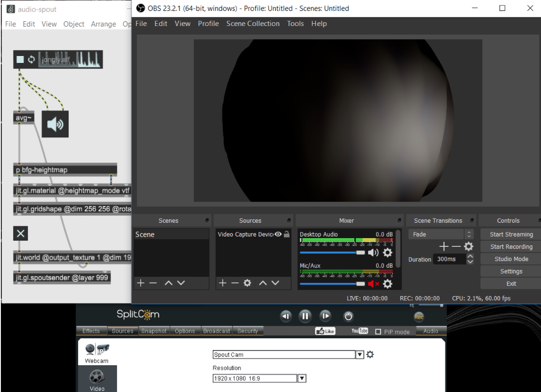Screen dimensions: 541x392
Task: Open OBS File menu
Action: pyautogui.click(x=141, y=24)
